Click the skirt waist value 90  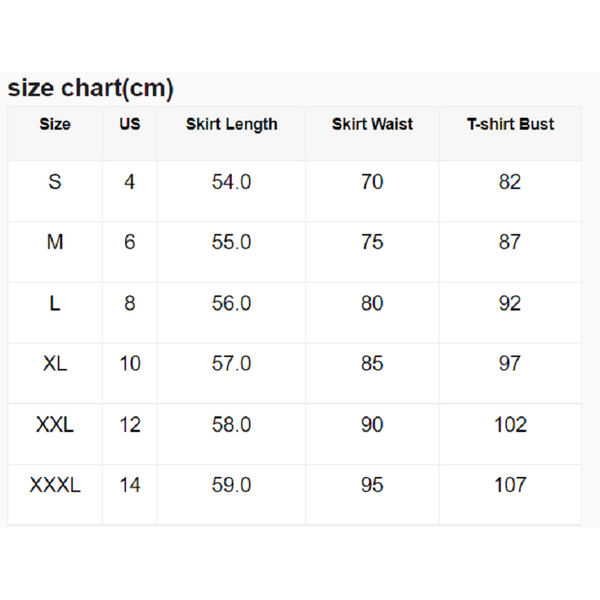coord(372,425)
